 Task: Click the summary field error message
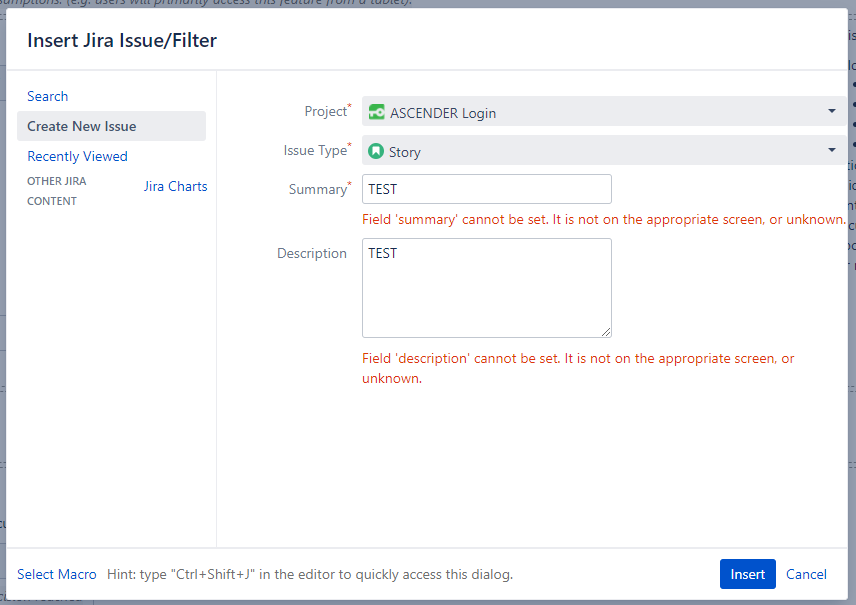click(604, 220)
